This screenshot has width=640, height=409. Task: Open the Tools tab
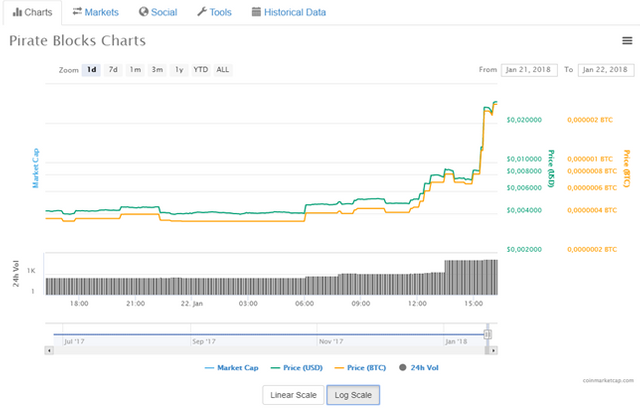pos(214,12)
